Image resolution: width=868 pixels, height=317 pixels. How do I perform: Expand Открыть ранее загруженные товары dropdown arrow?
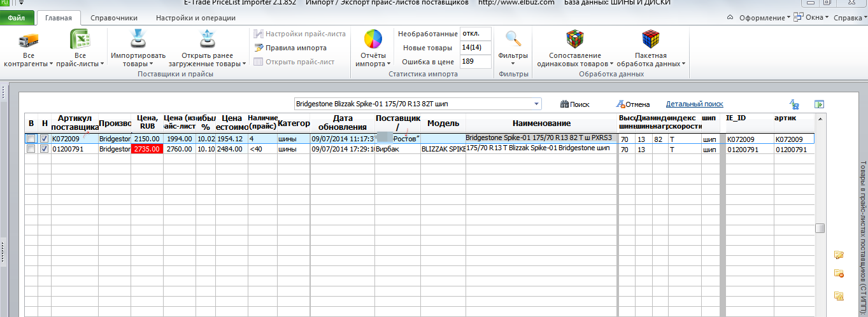[245, 64]
